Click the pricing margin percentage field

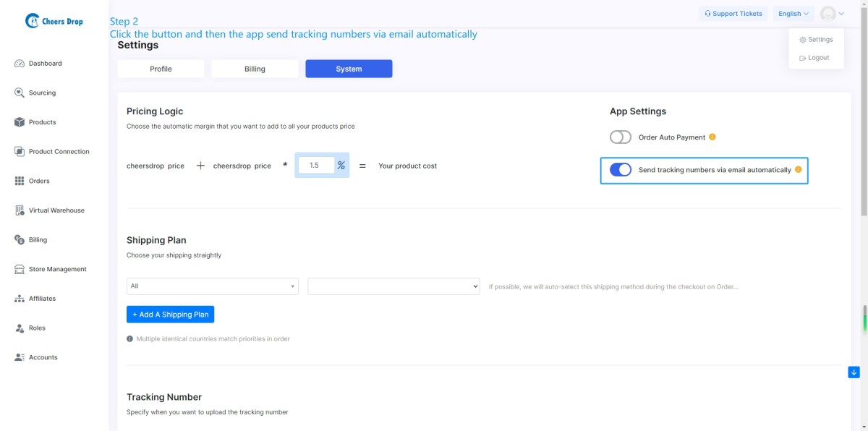[x=315, y=166]
